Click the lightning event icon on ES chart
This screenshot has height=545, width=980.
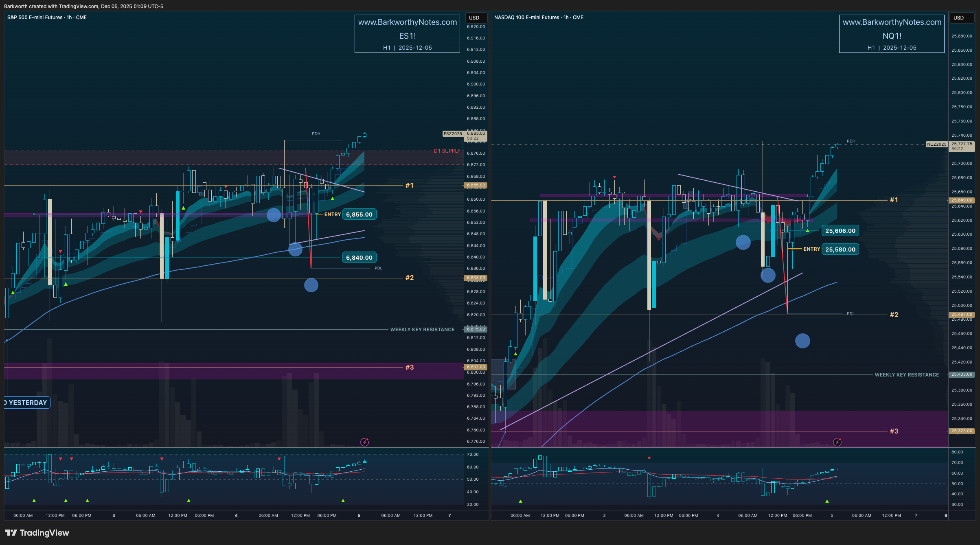click(x=364, y=442)
